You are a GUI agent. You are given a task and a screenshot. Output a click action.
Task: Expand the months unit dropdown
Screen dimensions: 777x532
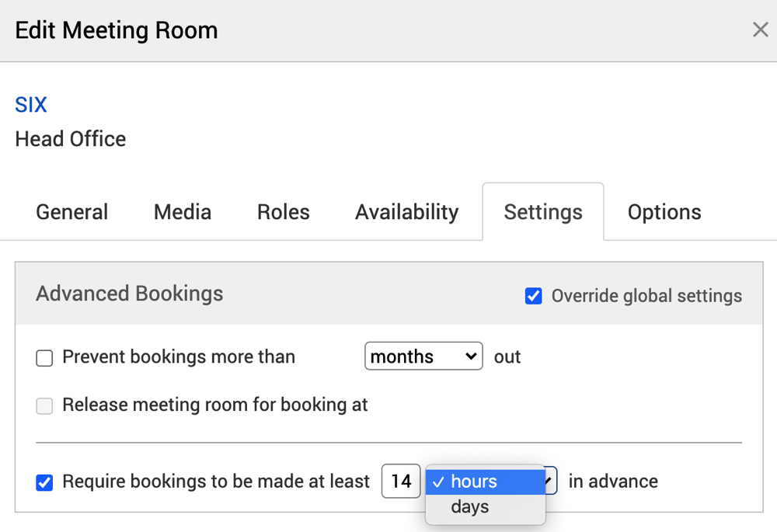click(423, 356)
